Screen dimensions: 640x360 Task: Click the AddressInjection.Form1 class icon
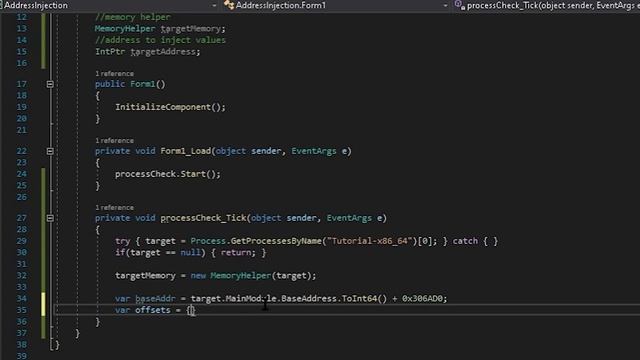pyautogui.click(x=229, y=5)
